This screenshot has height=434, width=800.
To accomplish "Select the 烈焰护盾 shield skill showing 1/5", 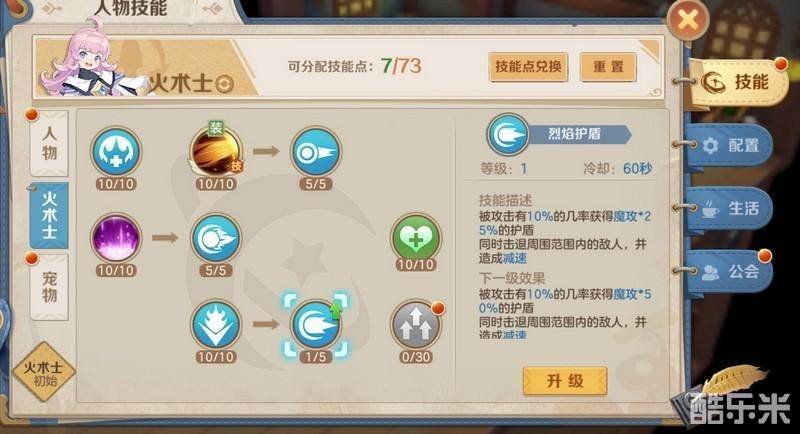I will 315,325.
